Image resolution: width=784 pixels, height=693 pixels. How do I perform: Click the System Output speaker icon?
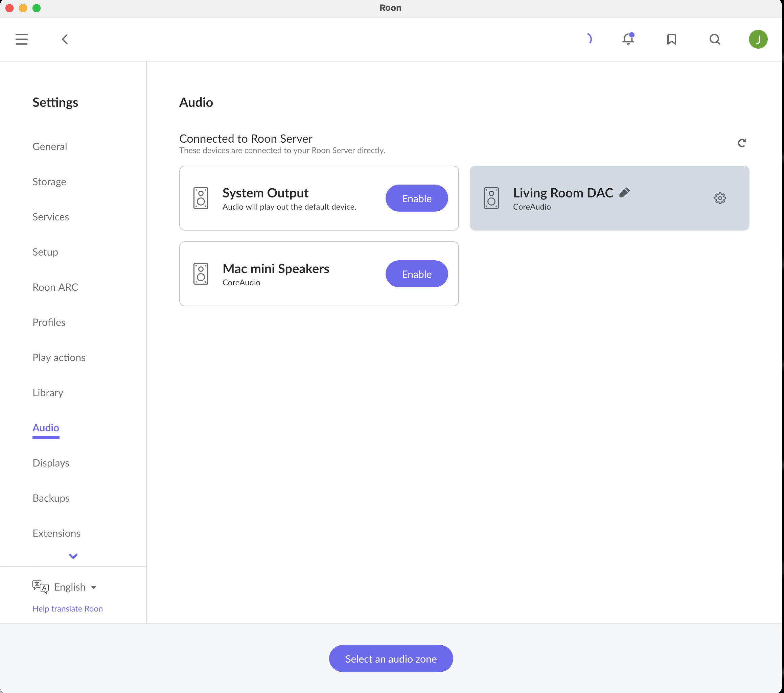201,198
